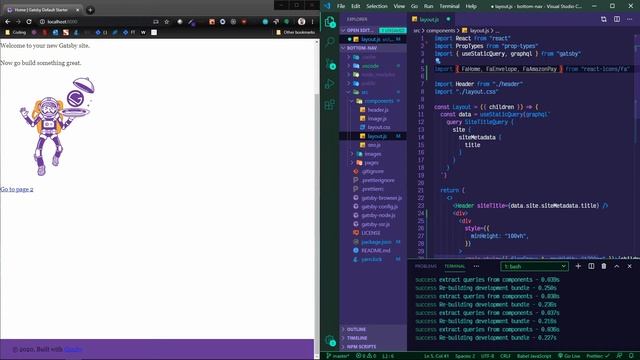Click the master branch indicator in status bar

click(338, 356)
